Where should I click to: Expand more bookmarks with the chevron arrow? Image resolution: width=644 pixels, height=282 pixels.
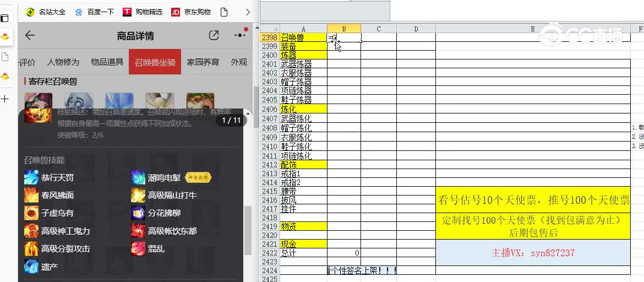[x=248, y=12]
